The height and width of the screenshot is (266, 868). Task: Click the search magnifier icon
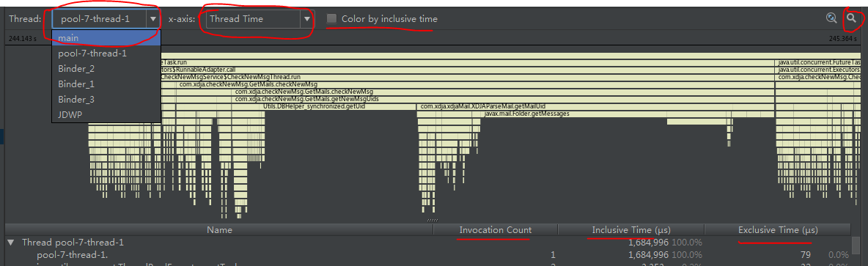(851, 18)
